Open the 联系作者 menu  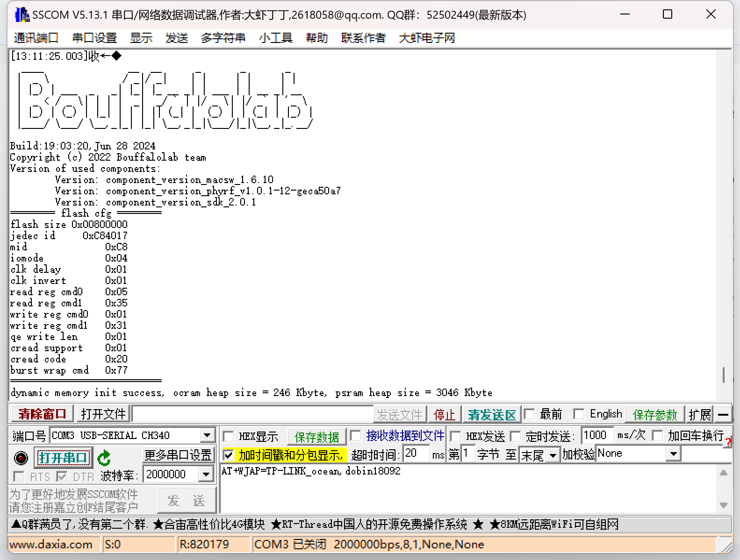click(x=364, y=38)
